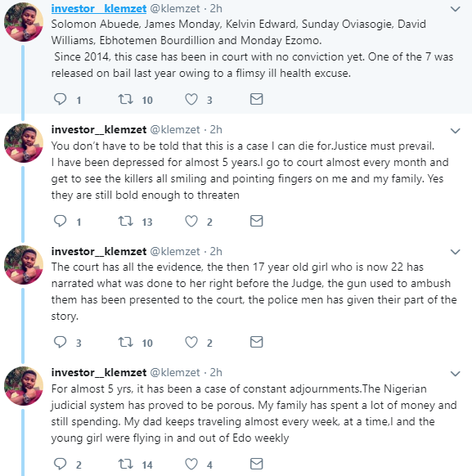The width and height of the screenshot is (472, 476).
Task: Like the tweet about being depressed 5 years
Action: click(191, 221)
